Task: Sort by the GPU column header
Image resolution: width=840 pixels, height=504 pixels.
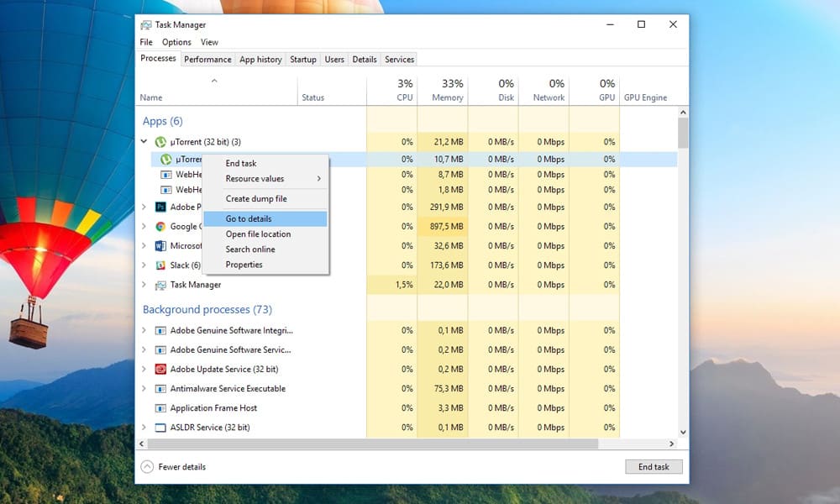Action: coord(595,90)
